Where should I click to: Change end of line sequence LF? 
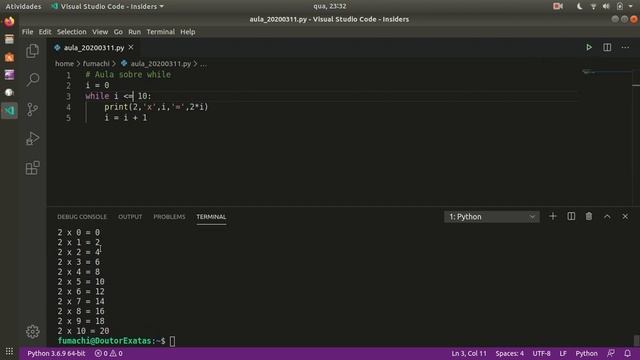tap(563, 353)
